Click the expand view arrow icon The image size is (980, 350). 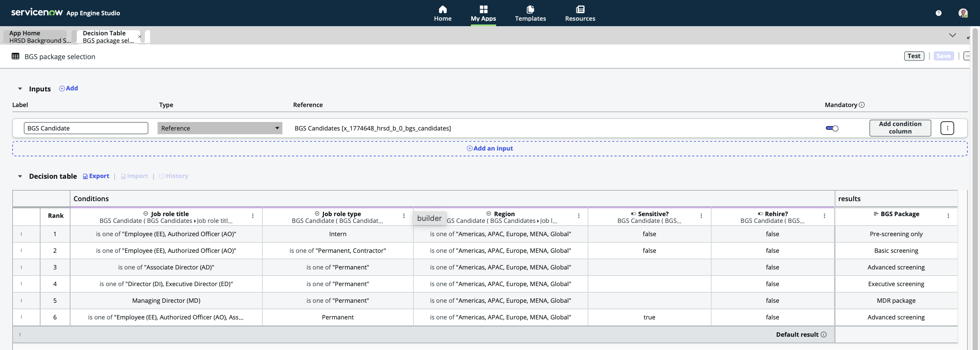968,37
